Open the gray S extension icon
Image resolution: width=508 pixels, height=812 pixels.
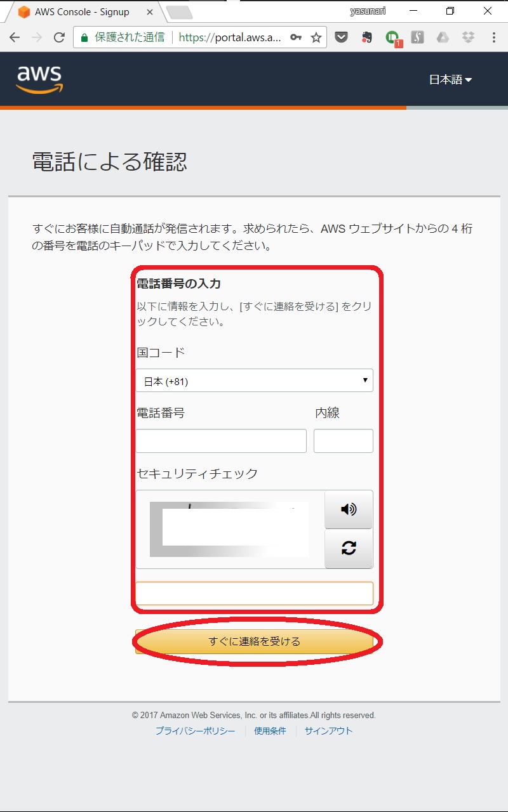tap(417, 37)
